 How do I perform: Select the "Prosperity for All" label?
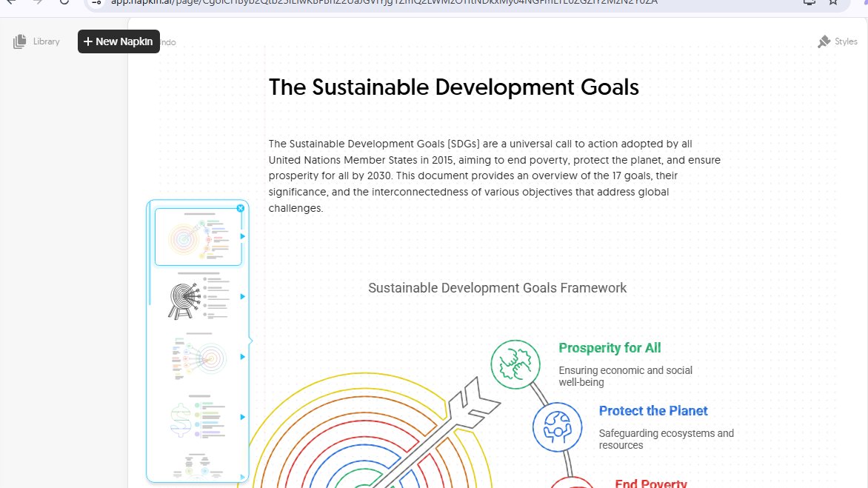[610, 348]
